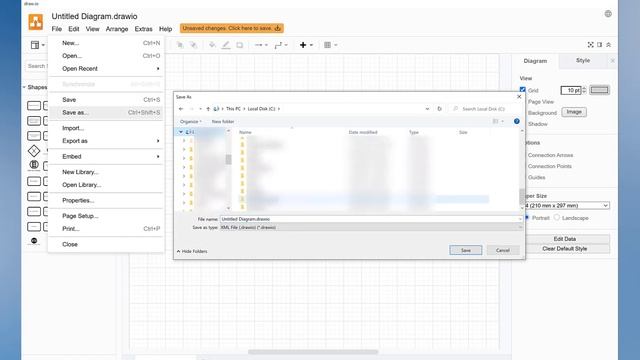
Task: Choose Open Recent in File menu
Action: click(x=106, y=69)
